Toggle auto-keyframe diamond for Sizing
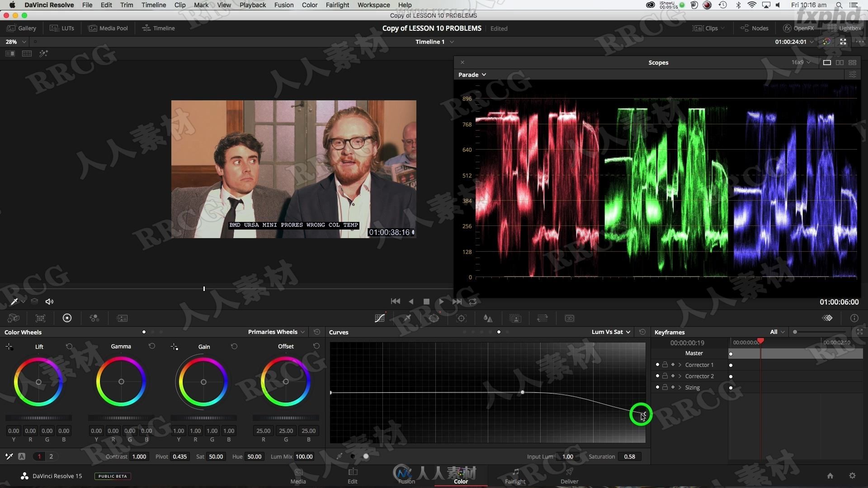This screenshot has width=868, height=488. (673, 387)
